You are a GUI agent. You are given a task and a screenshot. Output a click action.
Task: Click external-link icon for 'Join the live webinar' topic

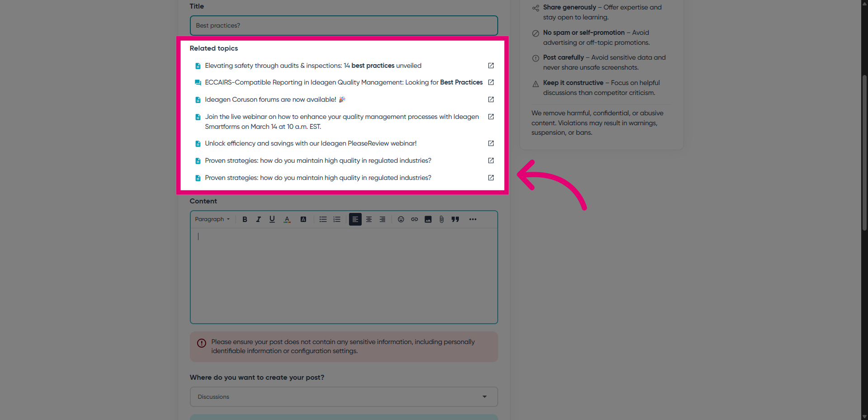pos(491,117)
